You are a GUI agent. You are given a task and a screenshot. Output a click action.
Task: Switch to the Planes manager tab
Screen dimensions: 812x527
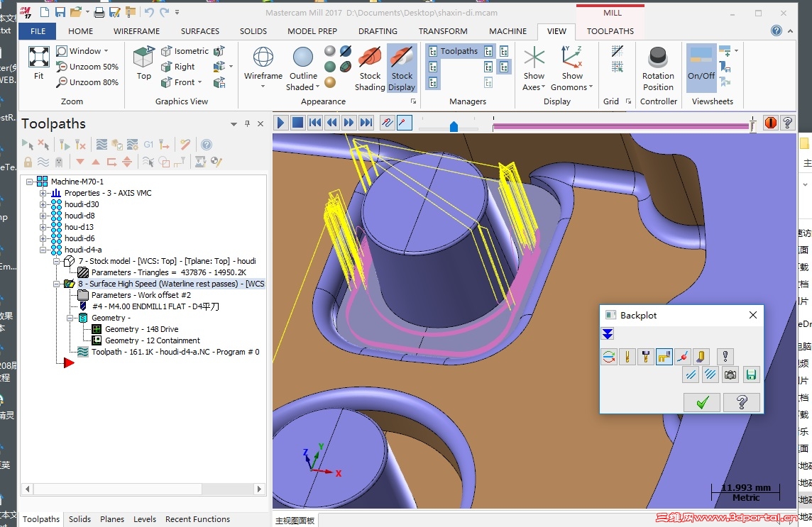point(112,519)
